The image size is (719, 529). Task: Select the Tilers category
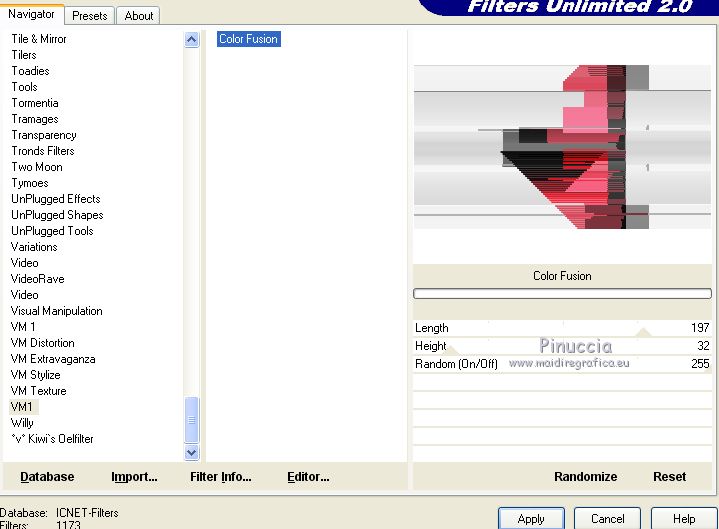[x=24, y=55]
